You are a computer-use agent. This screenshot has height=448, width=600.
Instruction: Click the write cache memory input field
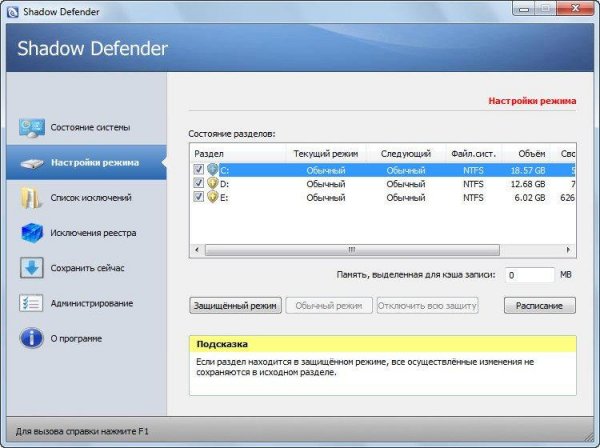[530, 275]
